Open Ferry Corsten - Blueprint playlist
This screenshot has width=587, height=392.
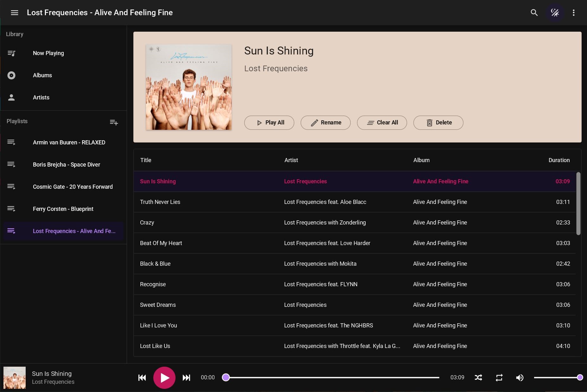(x=63, y=209)
